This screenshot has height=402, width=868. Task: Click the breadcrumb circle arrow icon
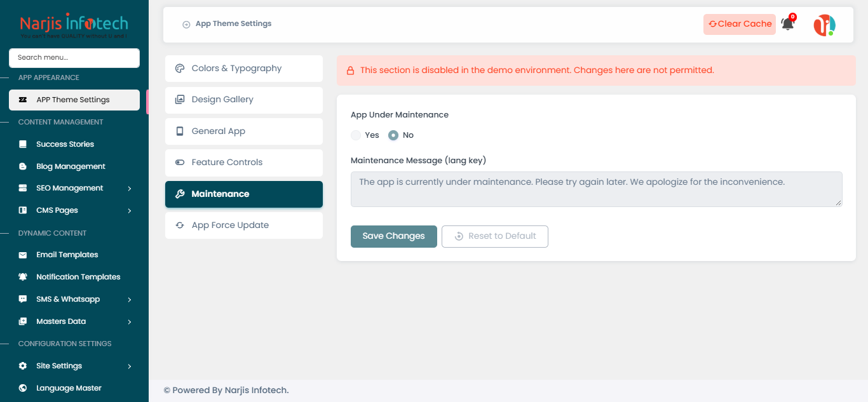coord(186,24)
